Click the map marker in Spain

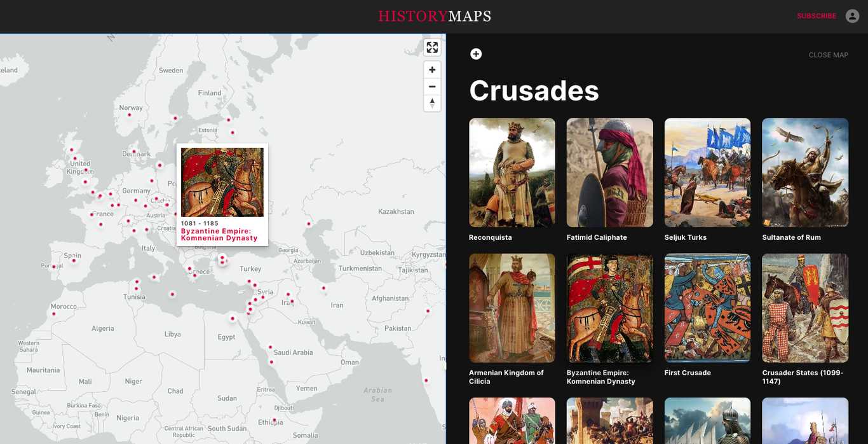point(74,260)
